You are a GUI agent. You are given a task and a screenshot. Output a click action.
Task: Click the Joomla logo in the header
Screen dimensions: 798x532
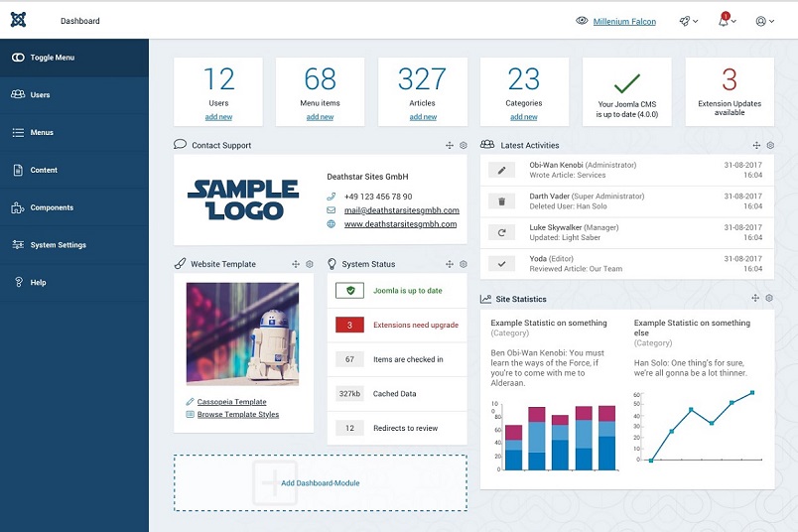[18, 20]
